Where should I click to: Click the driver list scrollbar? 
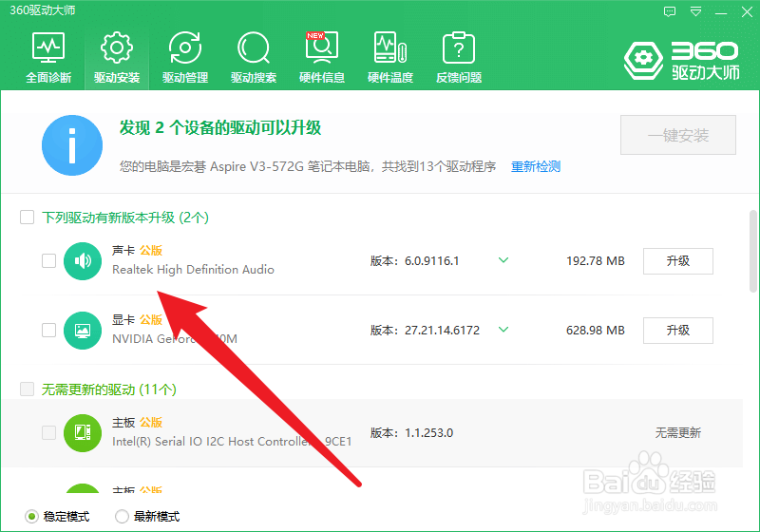[x=752, y=251]
